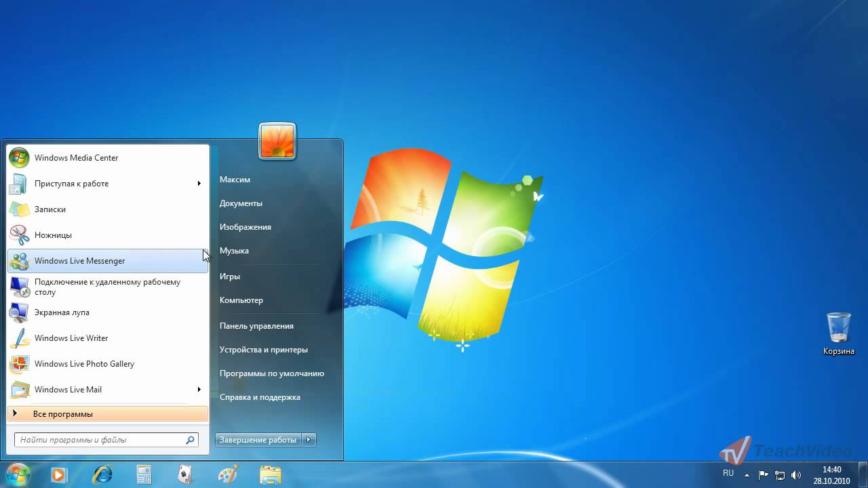Click the network tray icon
The width and height of the screenshot is (868, 488).
coord(780,474)
